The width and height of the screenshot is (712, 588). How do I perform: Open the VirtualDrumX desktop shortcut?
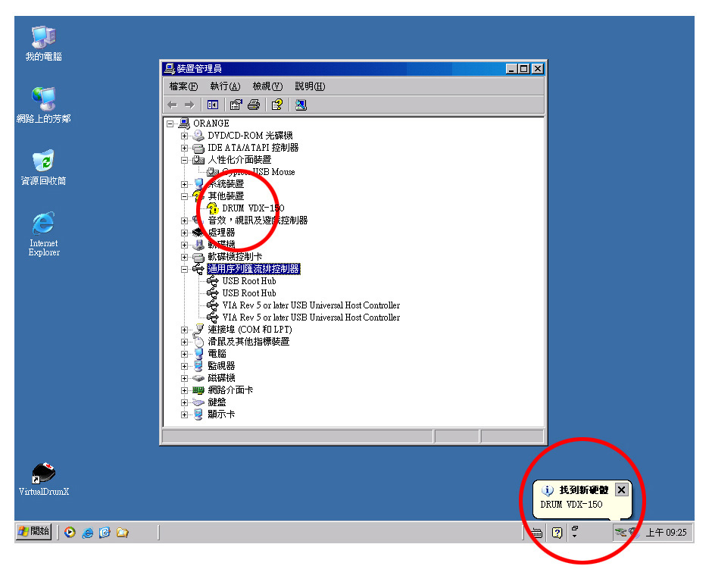click(44, 475)
